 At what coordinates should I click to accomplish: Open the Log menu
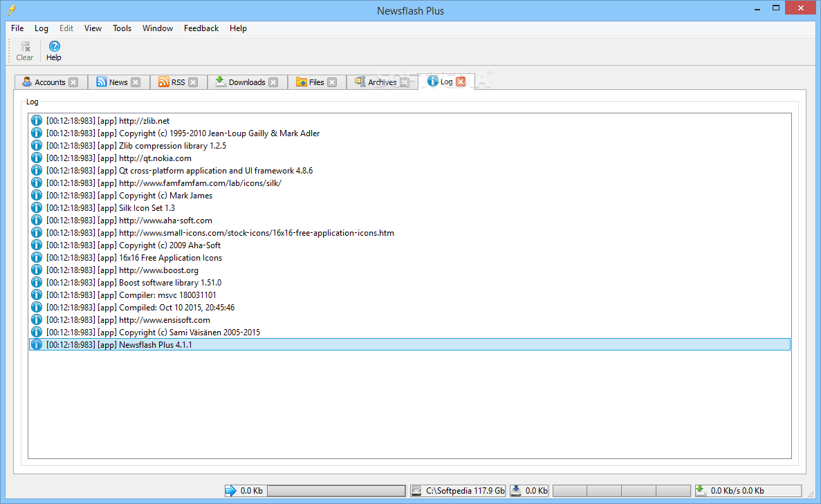(x=41, y=28)
